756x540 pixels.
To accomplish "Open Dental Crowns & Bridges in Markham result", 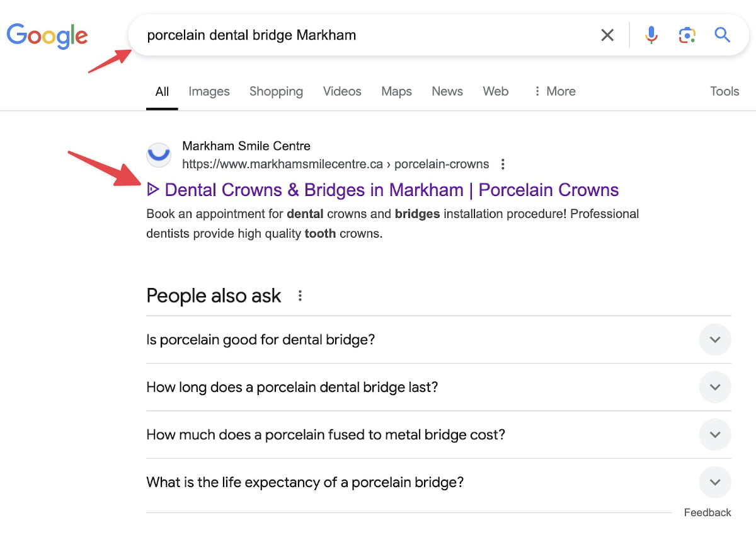I will [391, 190].
